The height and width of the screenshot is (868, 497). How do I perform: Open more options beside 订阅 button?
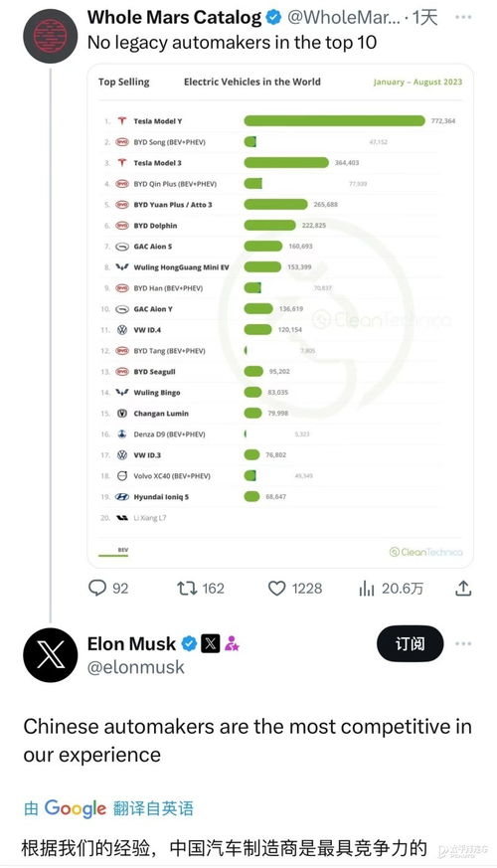(463, 644)
